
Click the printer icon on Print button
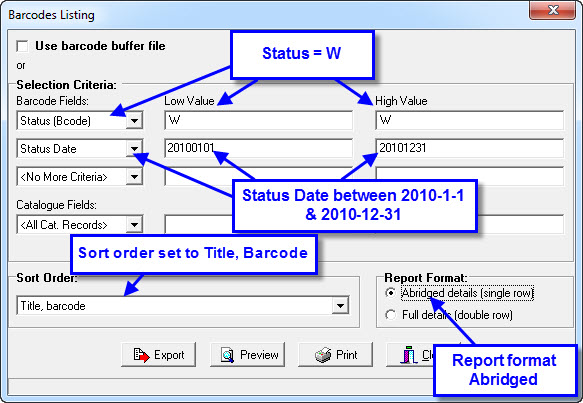(322, 355)
